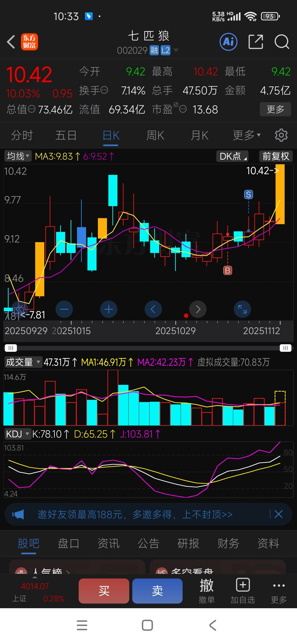This screenshot has height=644, width=297.
Task: Tap info icon next to 总值
Action: (32, 109)
